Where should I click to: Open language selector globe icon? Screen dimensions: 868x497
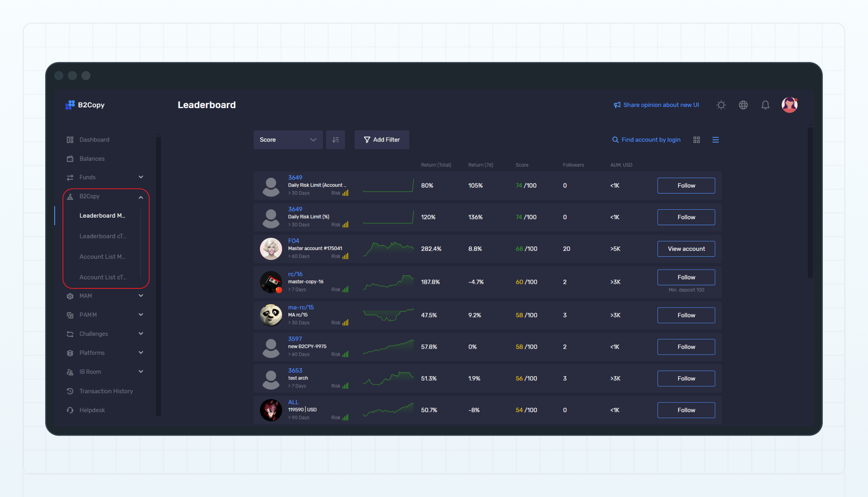tap(743, 105)
